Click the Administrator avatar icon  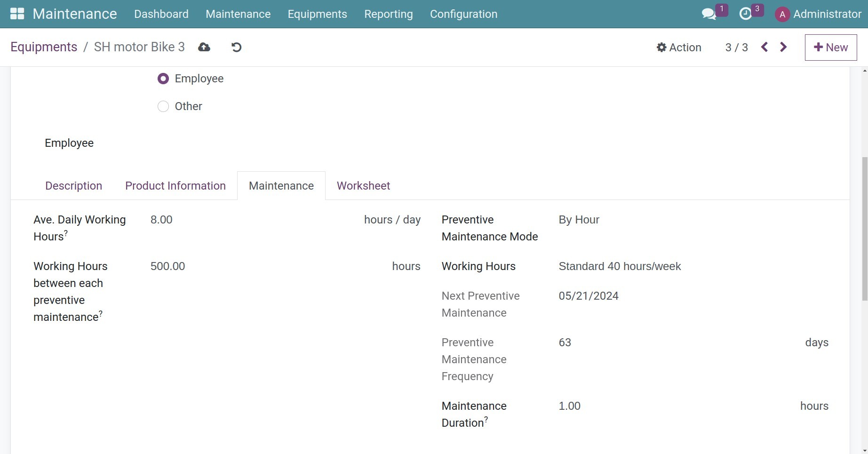pos(782,15)
